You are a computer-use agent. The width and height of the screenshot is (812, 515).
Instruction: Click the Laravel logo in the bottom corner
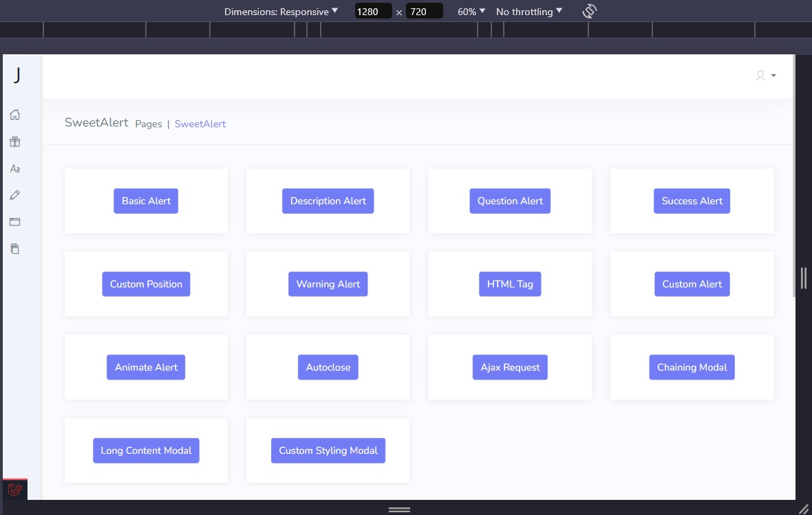coord(15,490)
